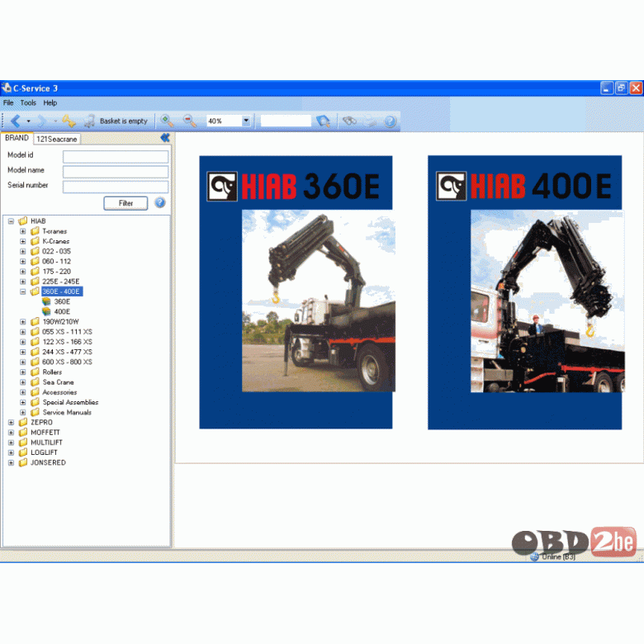Open the 40% zoom level dropdown
644x644 pixels.
click(246, 121)
